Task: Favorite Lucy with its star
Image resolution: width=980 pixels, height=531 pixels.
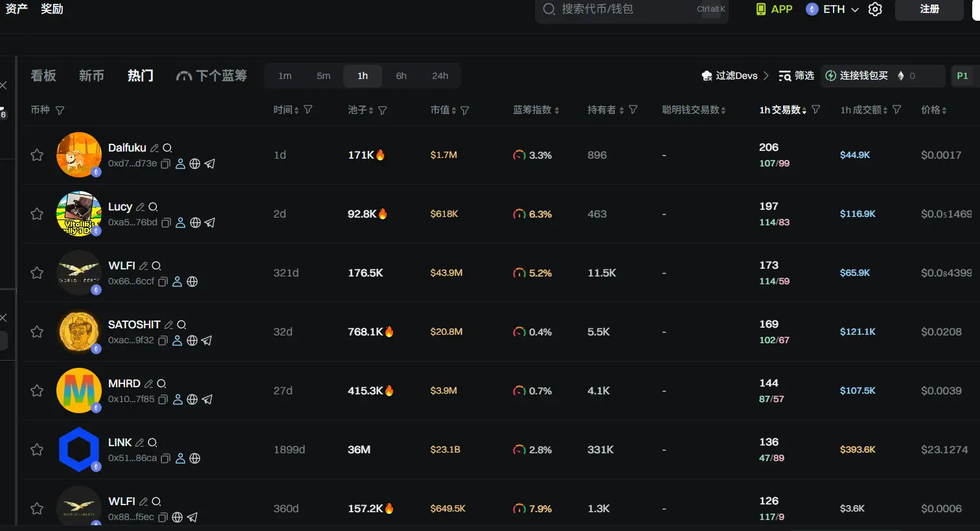Action: 37,214
